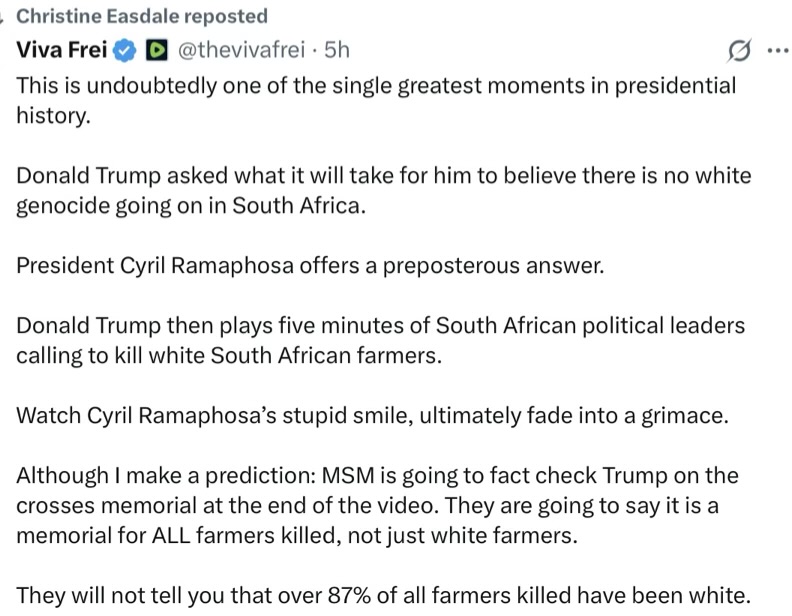This screenshot has height=616, width=792.
Task: Click the blue verified checkmark badge
Action: (124, 50)
